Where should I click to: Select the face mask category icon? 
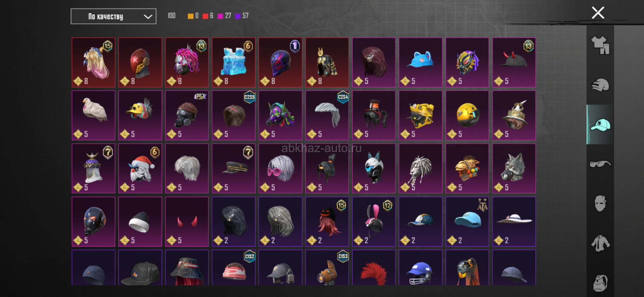click(600, 203)
